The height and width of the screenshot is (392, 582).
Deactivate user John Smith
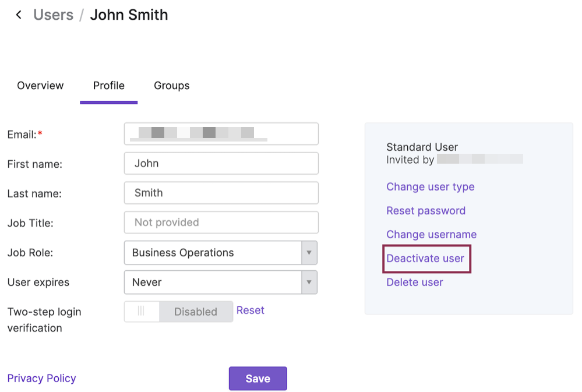(426, 258)
